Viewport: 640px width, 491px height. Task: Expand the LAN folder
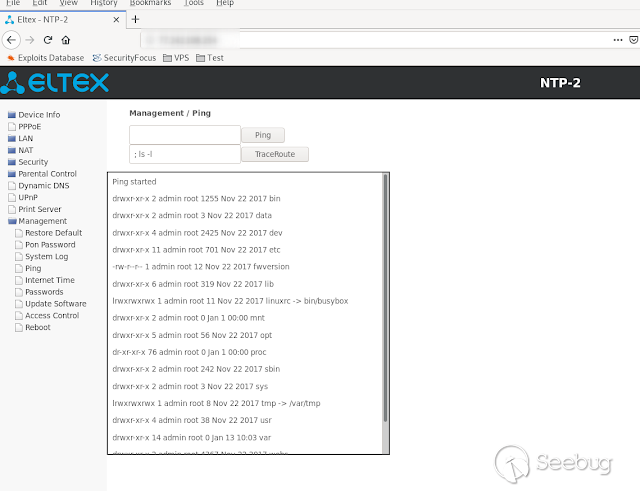[x=20, y=138]
